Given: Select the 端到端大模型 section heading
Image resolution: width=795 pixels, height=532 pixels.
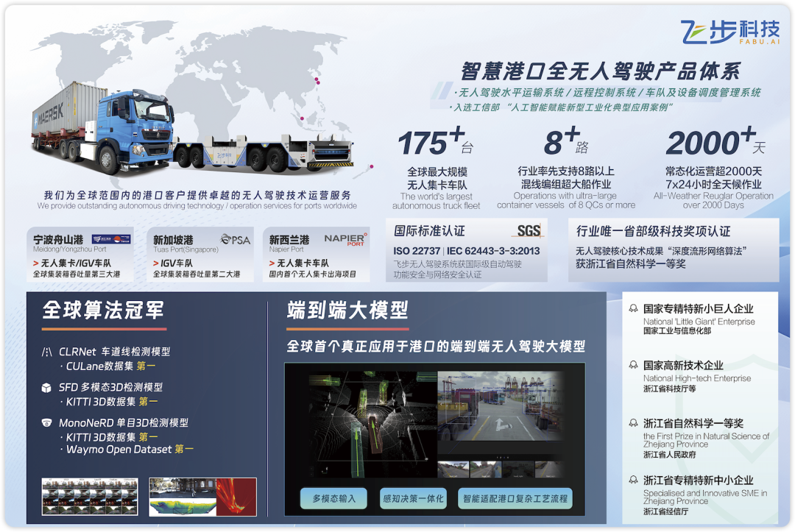Looking at the screenshot, I should click(x=347, y=310).
